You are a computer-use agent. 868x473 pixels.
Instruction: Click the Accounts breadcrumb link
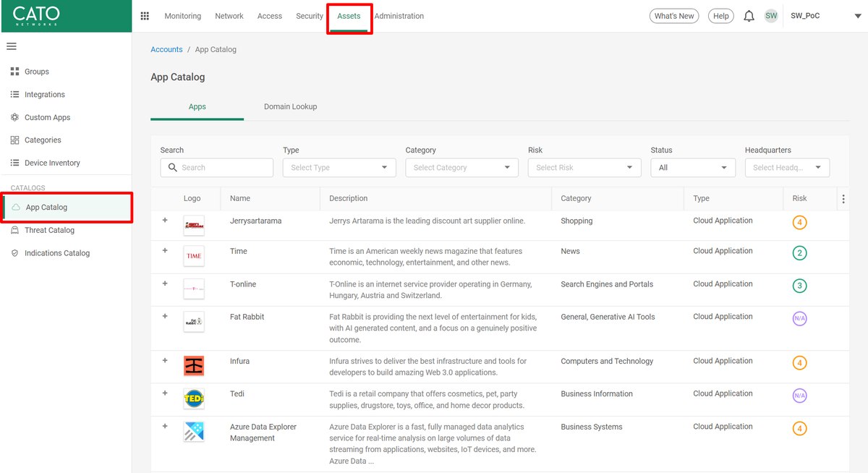pos(166,49)
